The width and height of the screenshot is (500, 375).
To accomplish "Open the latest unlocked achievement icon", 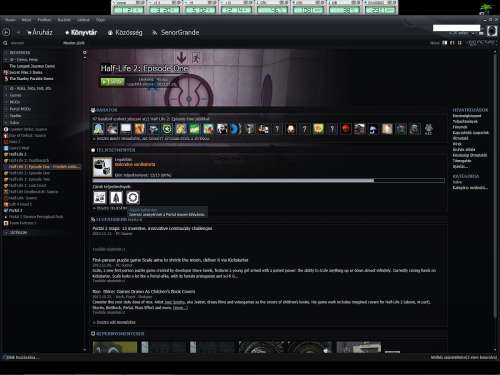I will coord(102,167).
